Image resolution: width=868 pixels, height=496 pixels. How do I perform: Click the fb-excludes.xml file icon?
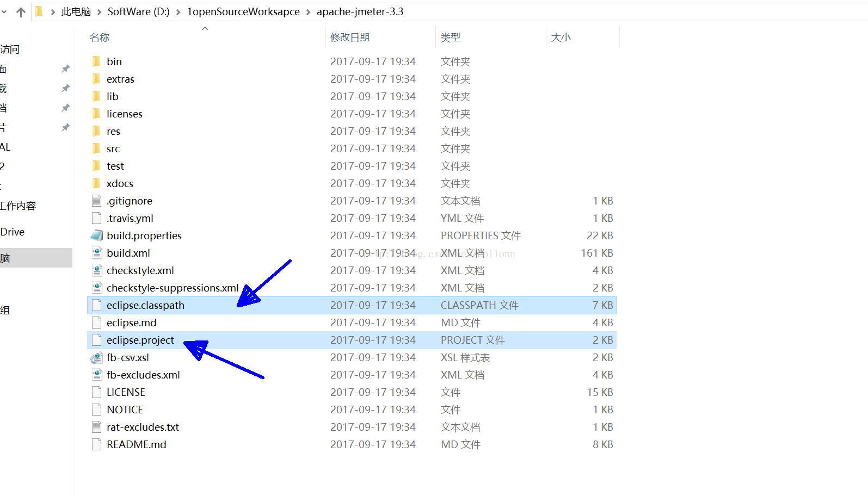[97, 375]
